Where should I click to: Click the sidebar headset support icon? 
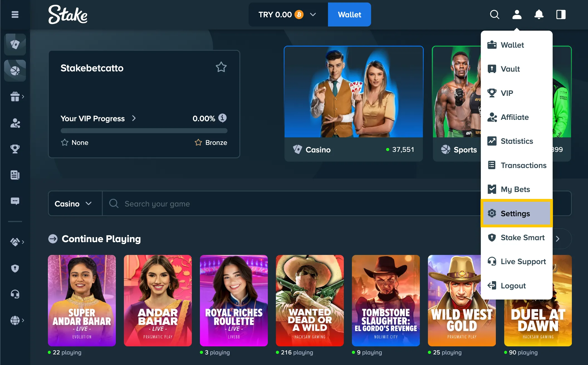(15, 294)
